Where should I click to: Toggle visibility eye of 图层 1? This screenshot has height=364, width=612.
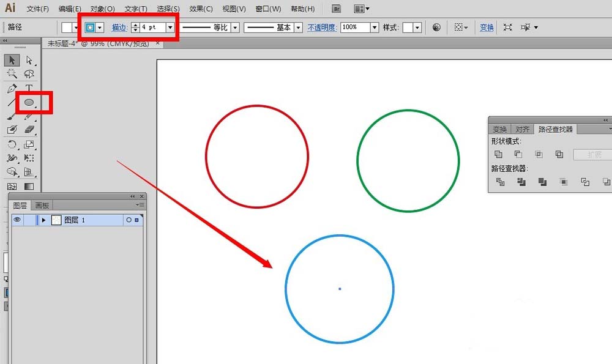(x=17, y=220)
